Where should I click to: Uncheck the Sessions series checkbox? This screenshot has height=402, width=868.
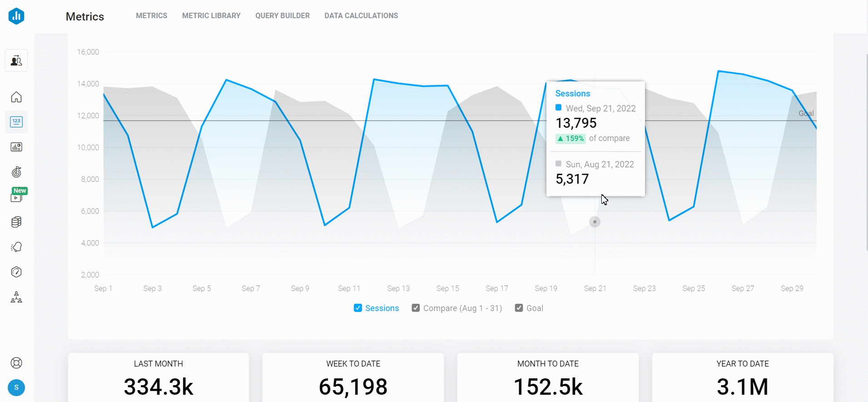[358, 308]
